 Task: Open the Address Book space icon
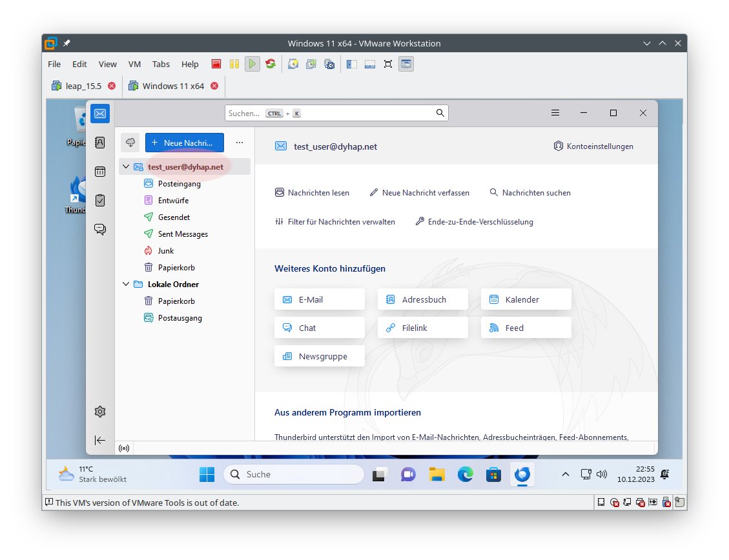point(100,143)
